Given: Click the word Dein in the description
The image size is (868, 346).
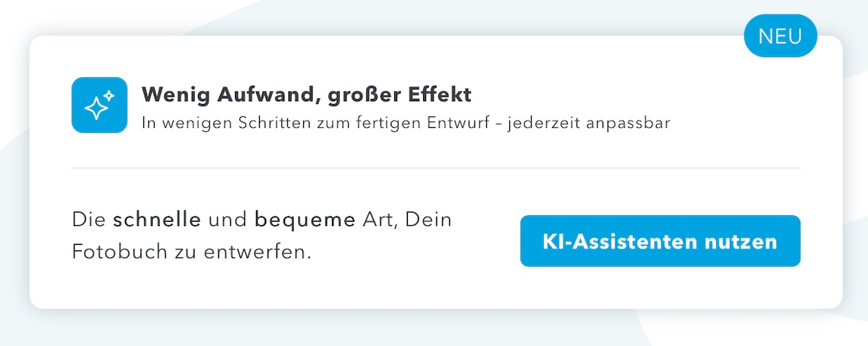Looking at the screenshot, I should [428, 220].
